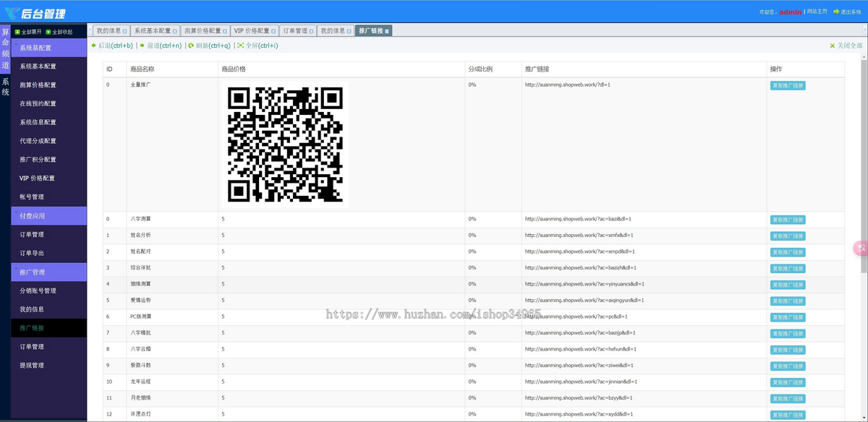Switch to 系统 vertical tab
Screen dimensions: 868x422
[x=5, y=86]
